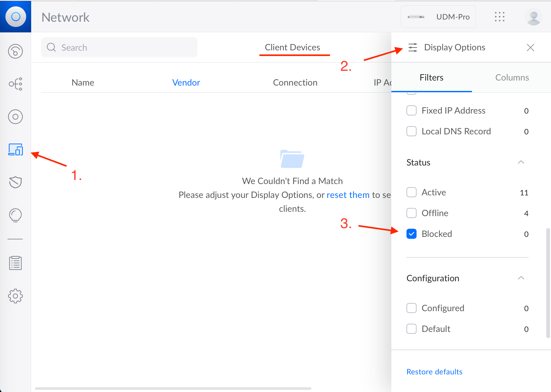Collapse the Configuration filter section
This screenshot has height=392, width=551.
521,278
